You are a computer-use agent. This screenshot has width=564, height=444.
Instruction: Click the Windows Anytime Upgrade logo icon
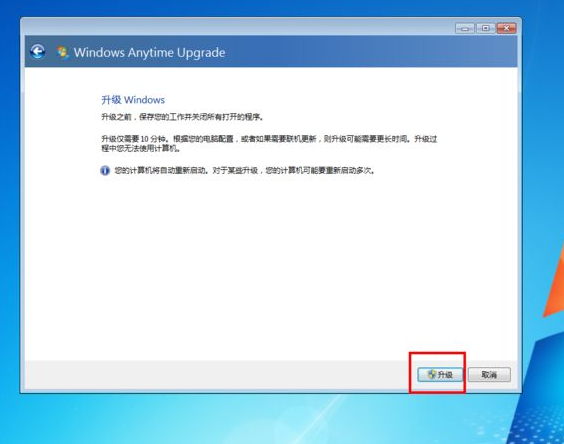(62, 53)
